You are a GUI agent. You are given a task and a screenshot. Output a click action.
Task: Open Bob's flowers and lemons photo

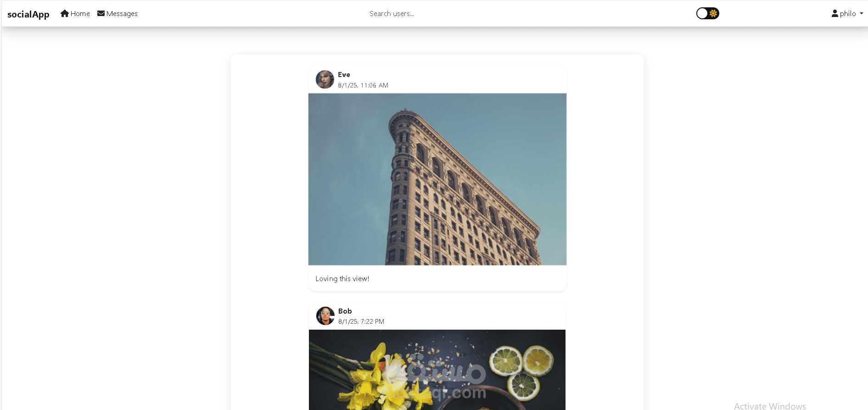click(437, 370)
